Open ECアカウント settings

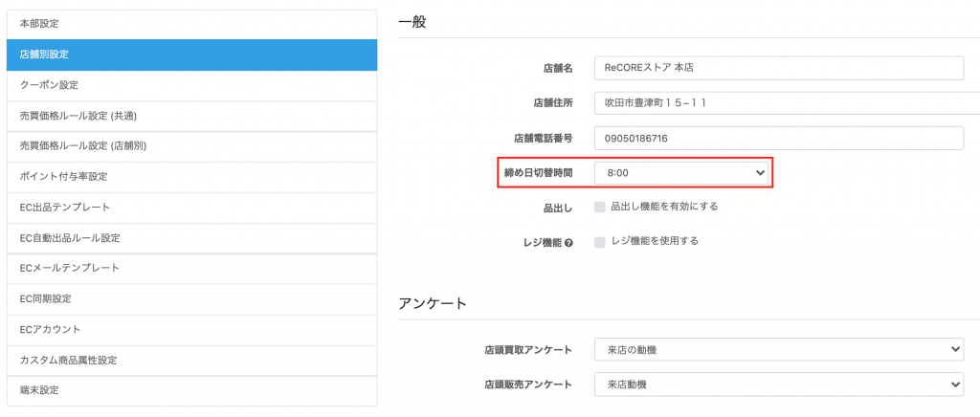click(x=191, y=330)
